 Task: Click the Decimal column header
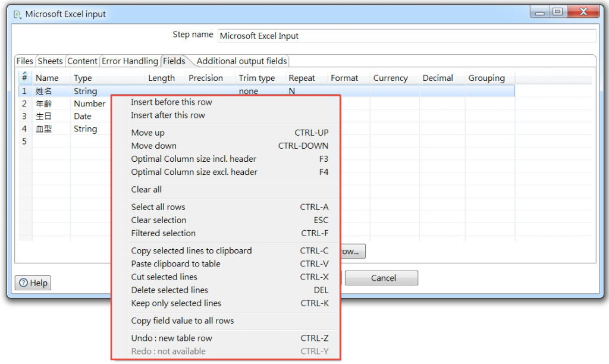(x=442, y=78)
